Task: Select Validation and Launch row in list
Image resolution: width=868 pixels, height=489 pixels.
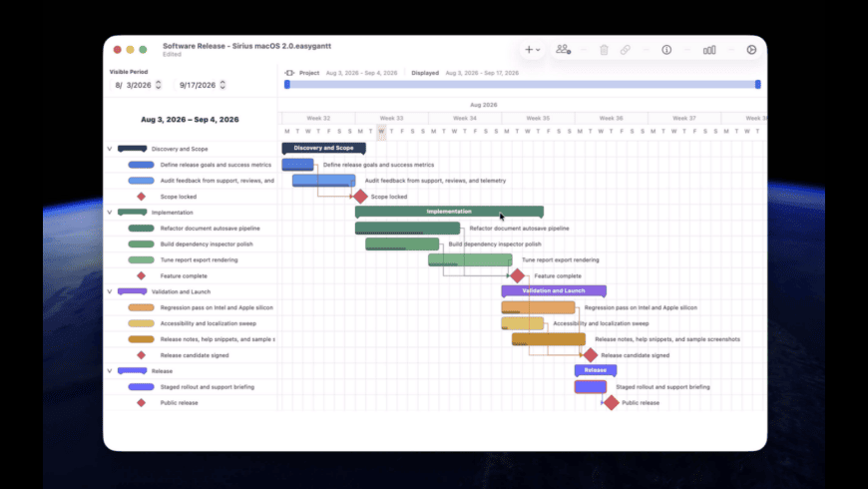Action: pyautogui.click(x=191, y=291)
